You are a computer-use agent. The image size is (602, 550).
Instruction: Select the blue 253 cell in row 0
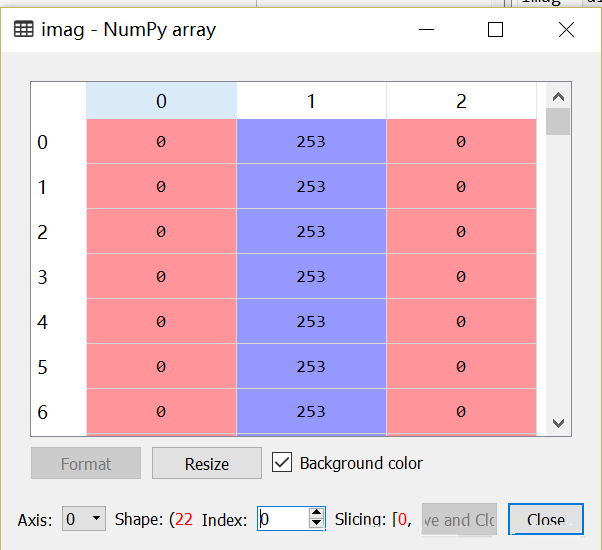(311, 142)
